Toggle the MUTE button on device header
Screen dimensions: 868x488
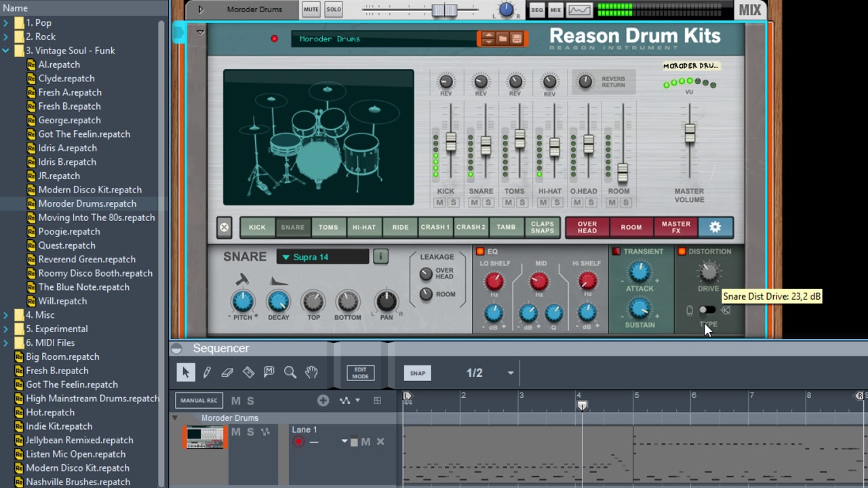311,9
